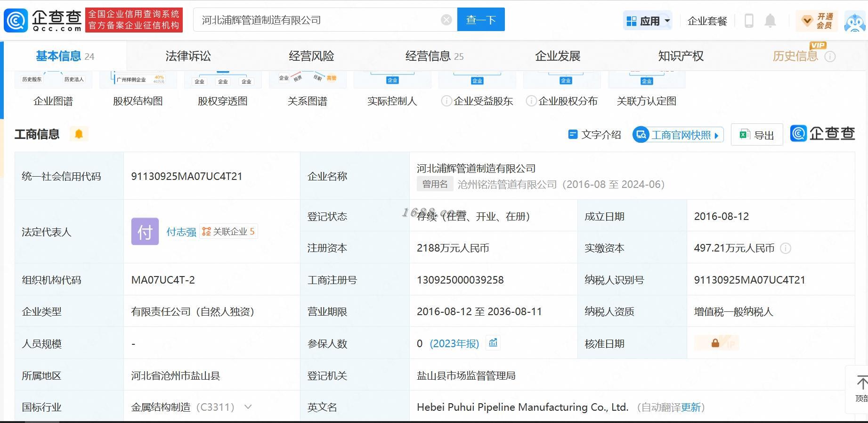Open the 应用 dropdown menu
The width and height of the screenshot is (868, 423).
point(648,21)
